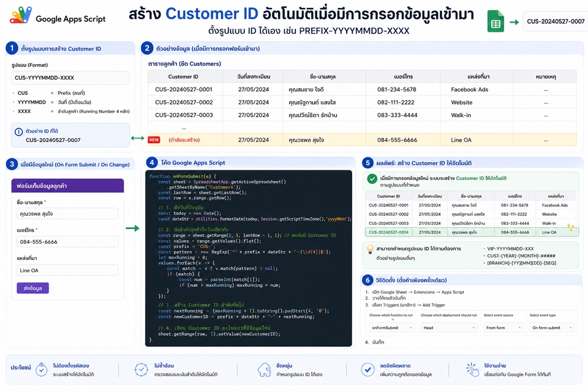Click the Google Apps Script logo
This screenshot has height=392, width=588.
pyautogui.click(x=21, y=15)
